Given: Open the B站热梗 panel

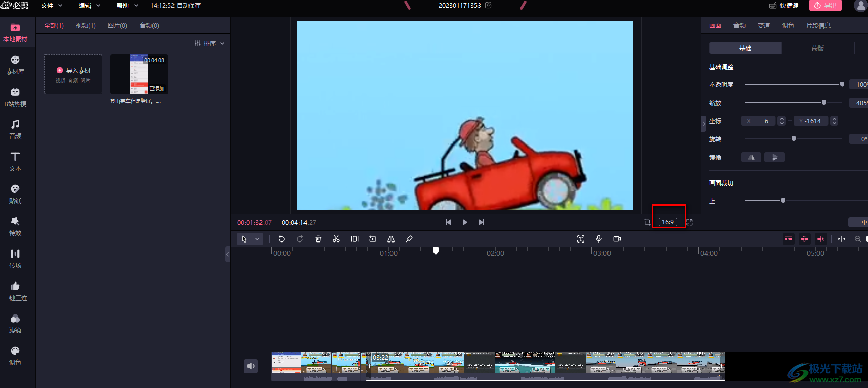Looking at the screenshot, I should (x=15, y=98).
